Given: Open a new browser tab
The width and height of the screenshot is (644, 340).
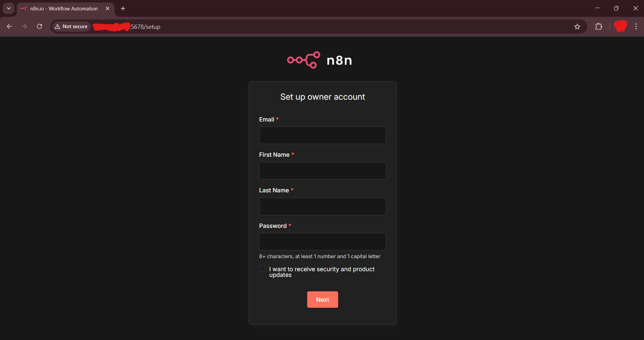Looking at the screenshot, I should (x=123, y=9).
